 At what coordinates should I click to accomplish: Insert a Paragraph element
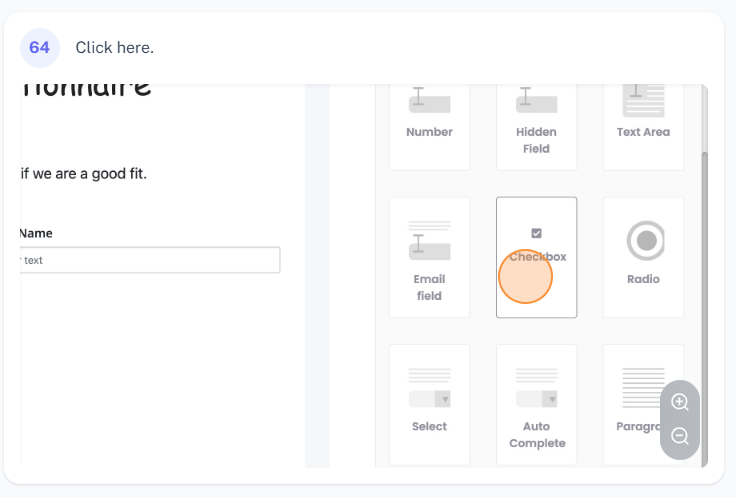pyautogui.click(x=643, y=404)
